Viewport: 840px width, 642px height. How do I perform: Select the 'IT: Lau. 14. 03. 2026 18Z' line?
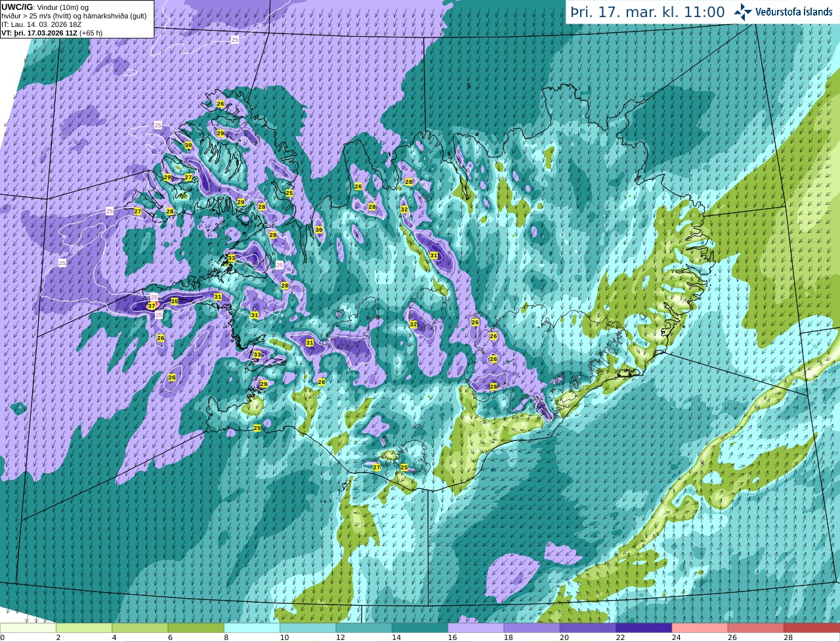pyautogui.click(x=41, y=24)
